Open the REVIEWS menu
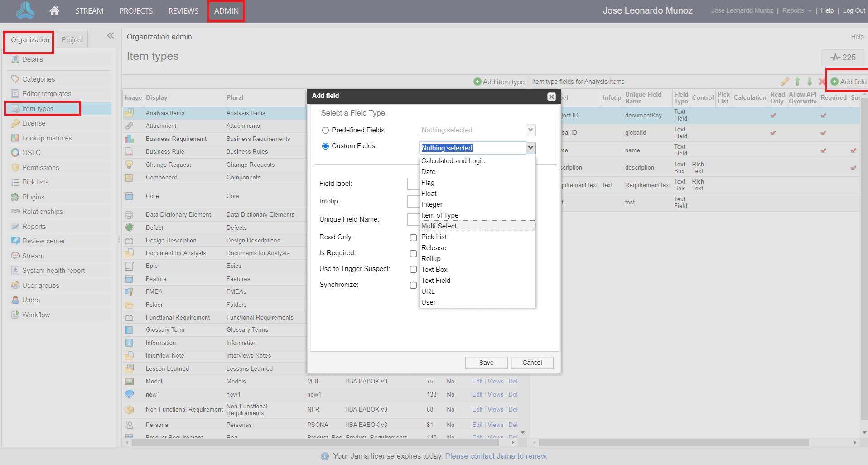 (183, 11)
